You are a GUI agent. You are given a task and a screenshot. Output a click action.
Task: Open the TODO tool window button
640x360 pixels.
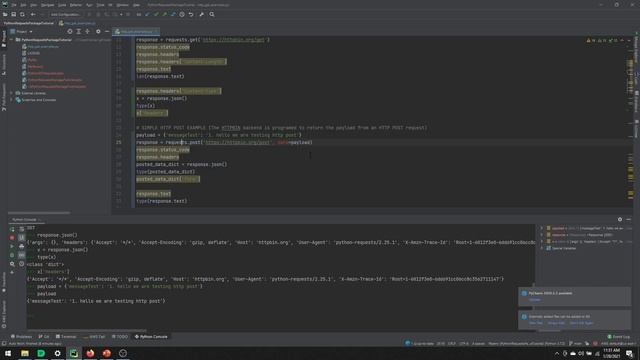(x=120, y=337)
